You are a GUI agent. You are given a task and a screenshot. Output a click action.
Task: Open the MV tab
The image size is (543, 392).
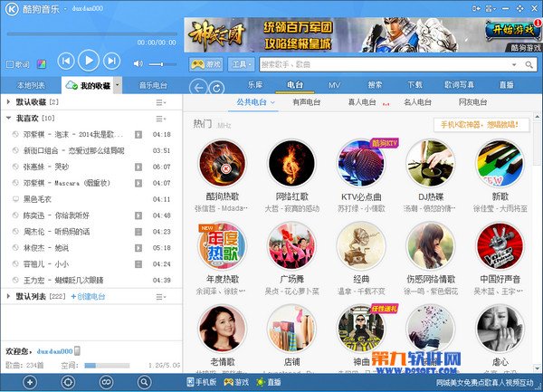coord(334,85)
